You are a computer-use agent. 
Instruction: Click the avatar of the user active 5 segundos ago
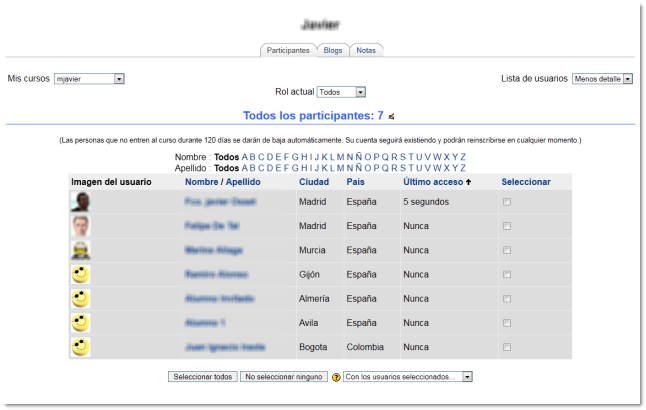coord(80,202)
